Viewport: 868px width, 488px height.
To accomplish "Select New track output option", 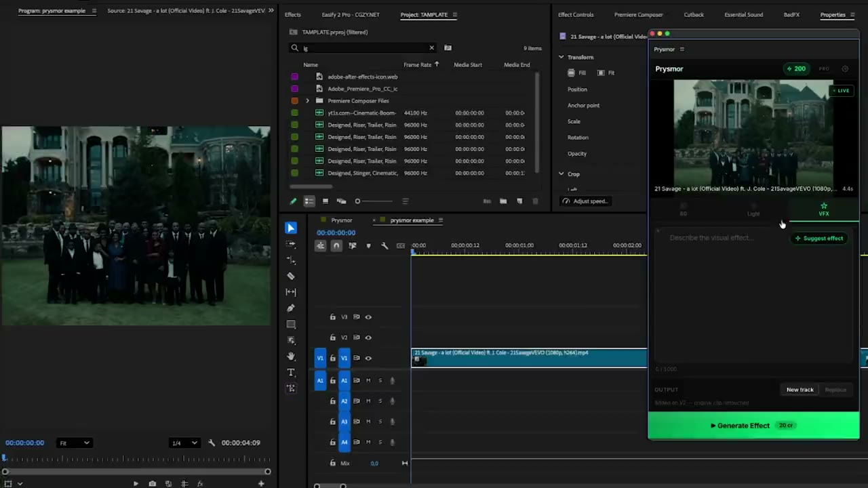I will (800, 390).
